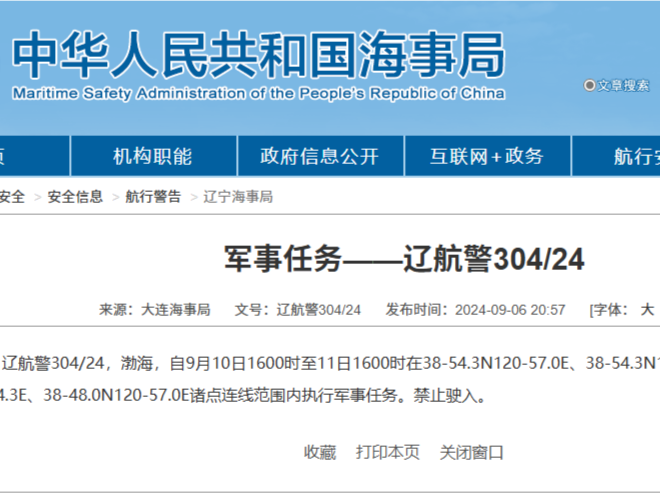Click the 中华人民共和国海事局 site logo
This screenshot has height=496, width=660.
pos(258,55)
